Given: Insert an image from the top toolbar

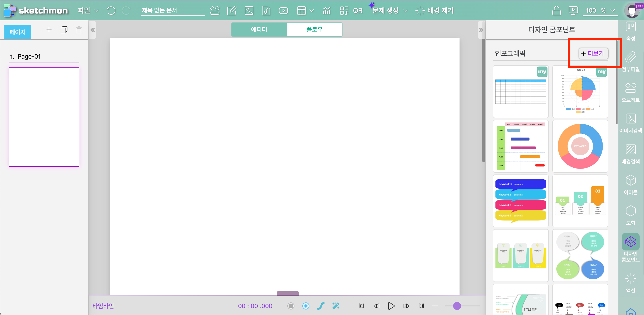Looking at the screenshot, I should pyautogui.click(x=249, y=11).
